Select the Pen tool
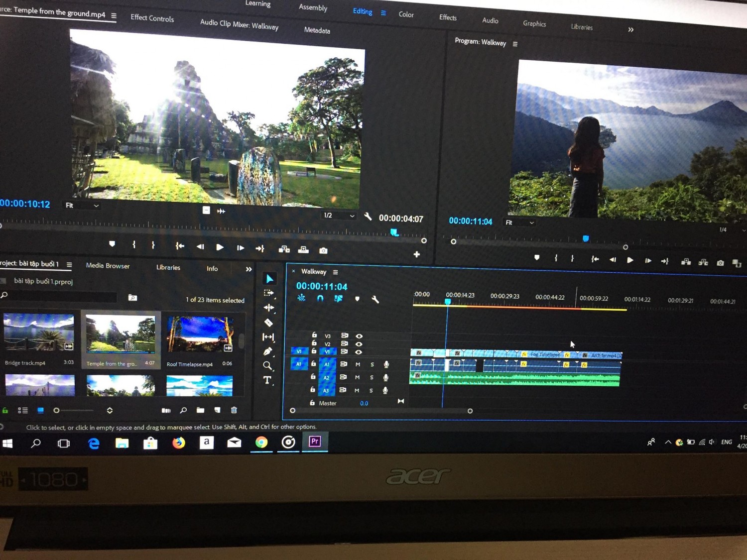 click(x=268, y=351)
